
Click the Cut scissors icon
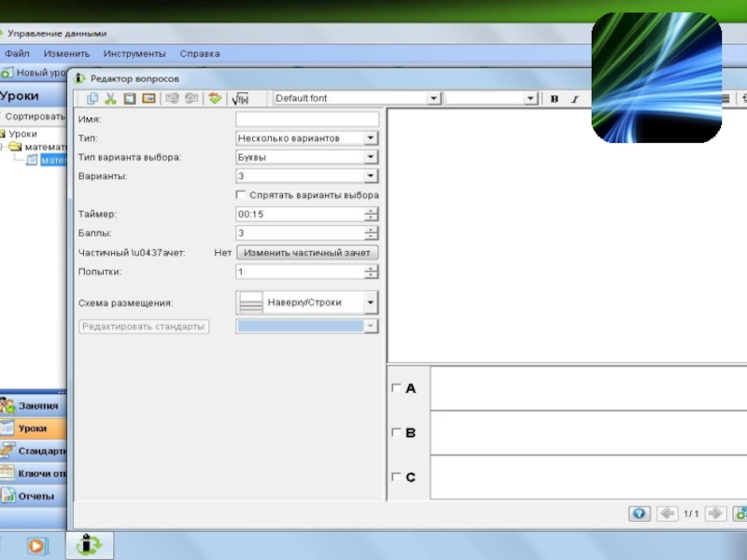pyautogui.click(x=110, y=98)
